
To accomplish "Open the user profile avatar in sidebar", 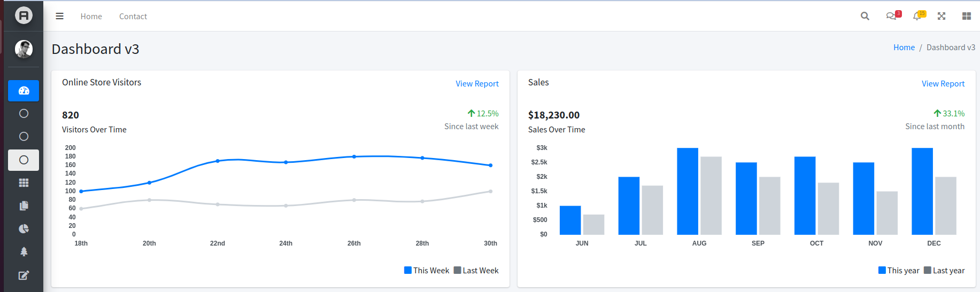I will pos(24,49).
